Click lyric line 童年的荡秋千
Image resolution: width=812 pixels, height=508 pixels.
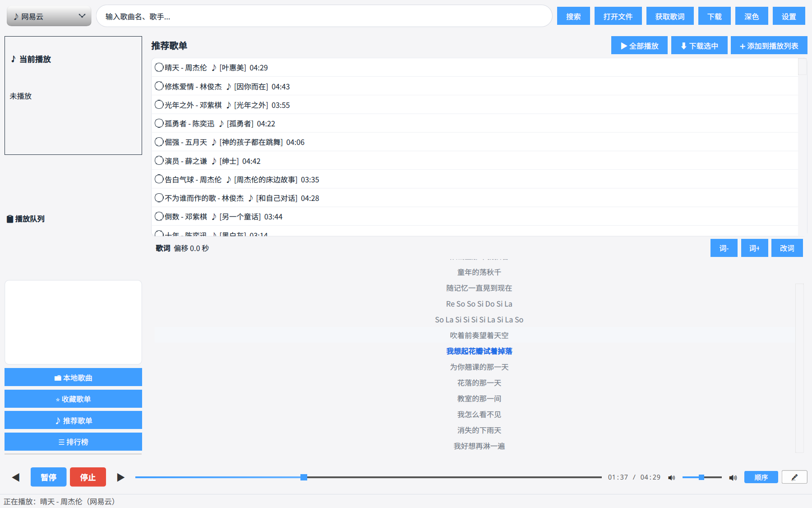pyautogui.click(x=479, y=272)
